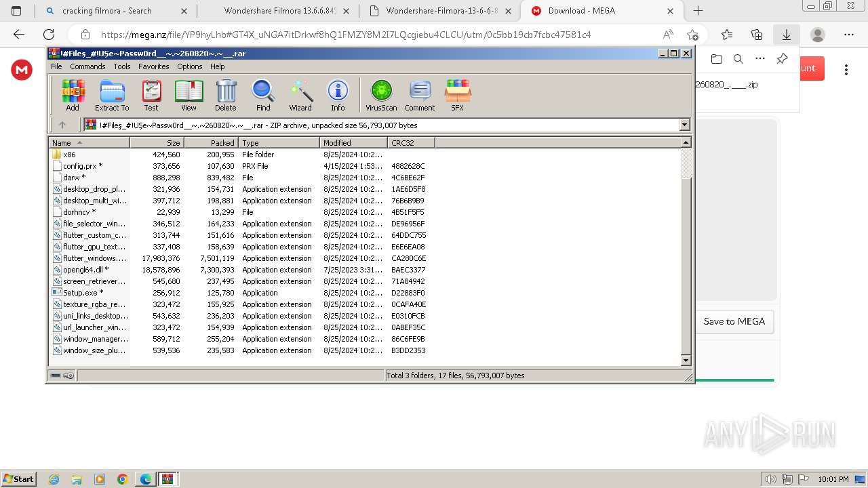Search downloads magnifier icon
Image resolution: width=868 pixels, height=488 pixels.
(x=738, y=59)
